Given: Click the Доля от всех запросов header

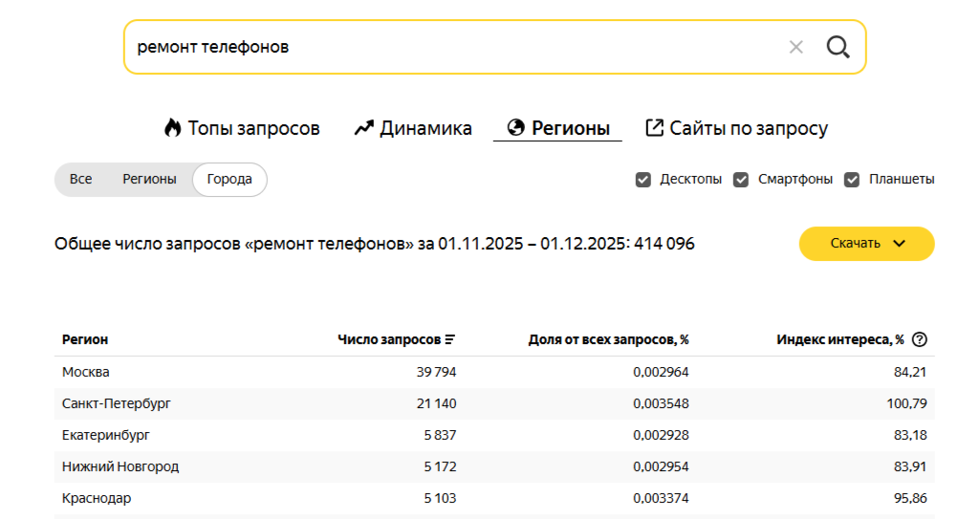Looking at the screenshot, I should pyautogui.click(x=608, y=339).
